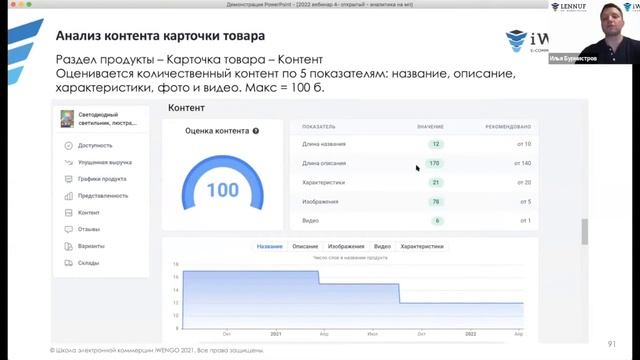Click the Упущенная выручка sidebar icon
This screenshot has width=640, height=360.
pyautogui.click(x=69, y=162)
